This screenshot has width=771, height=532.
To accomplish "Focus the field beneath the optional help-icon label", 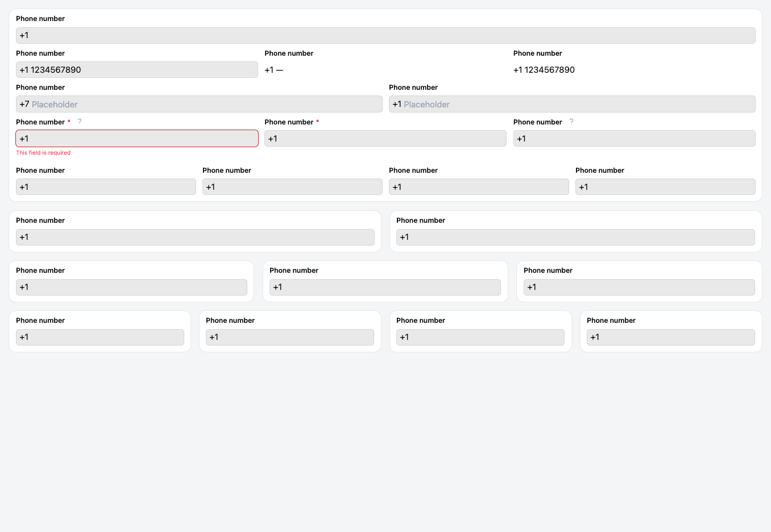I will pyautogui.click(x=634, y=139).
